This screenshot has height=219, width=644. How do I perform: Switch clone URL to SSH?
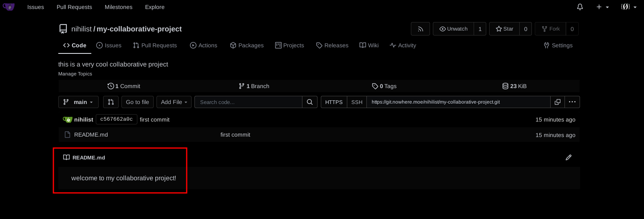pyautogui.click(x=357, y=102)
